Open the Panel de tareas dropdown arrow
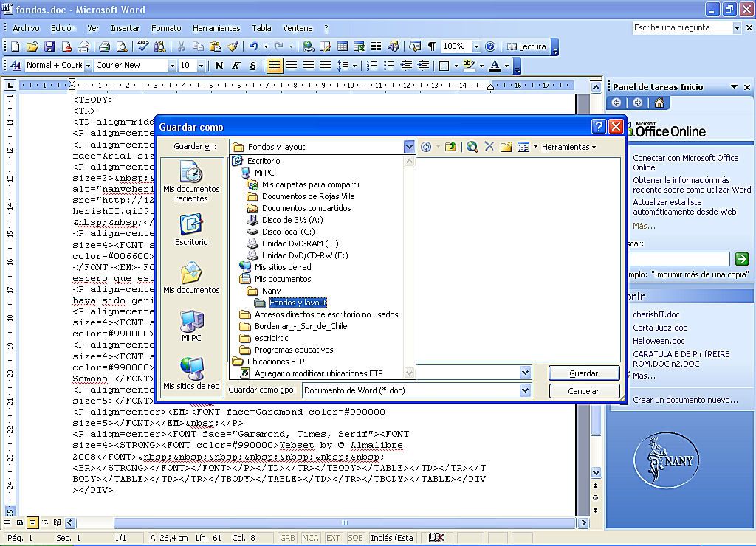This screenshot has height=546, width=756. pyautogui.click(x=735, y=87)
